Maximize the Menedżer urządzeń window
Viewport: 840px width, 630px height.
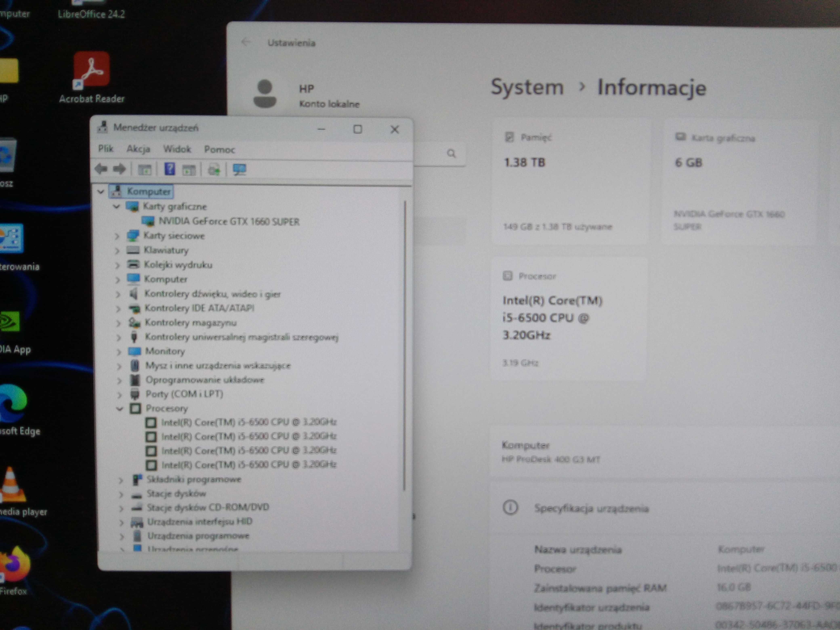[357, 129]
